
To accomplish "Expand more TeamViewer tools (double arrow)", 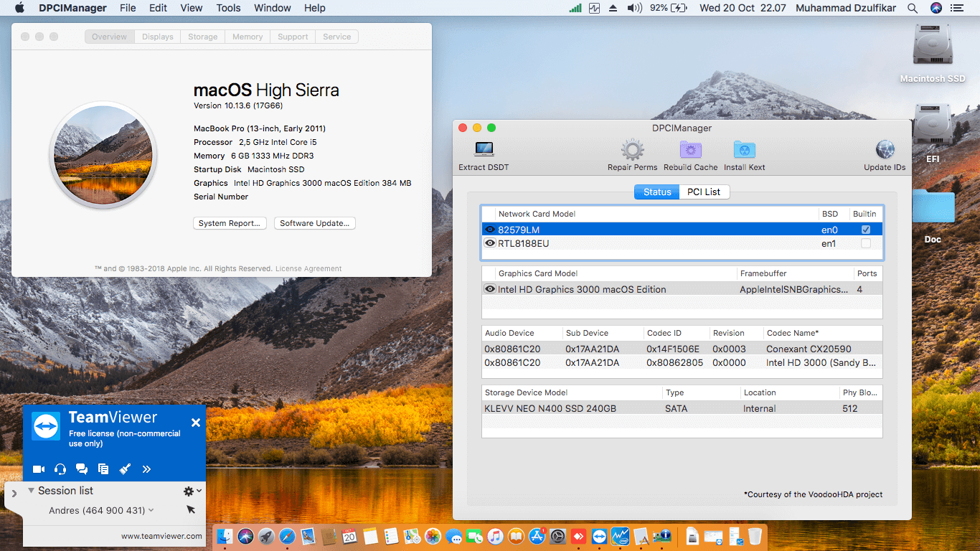I will 146,469.
